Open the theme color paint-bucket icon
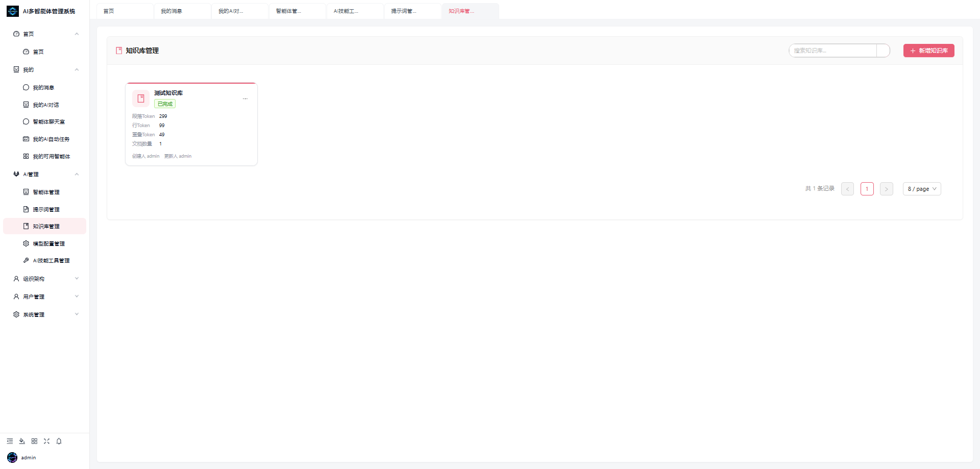This screenshot has height=469, width=980. pos(22,441)
